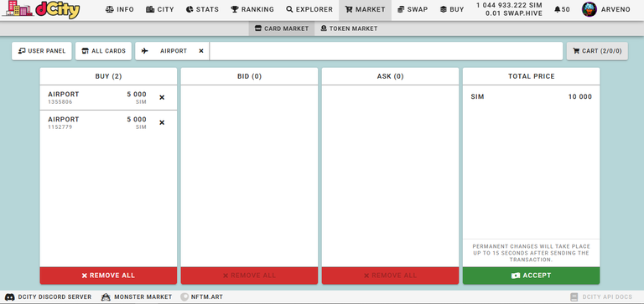Open the dCity API Docs link
This screenshot has height=304, width=644.
click(605, 296)
